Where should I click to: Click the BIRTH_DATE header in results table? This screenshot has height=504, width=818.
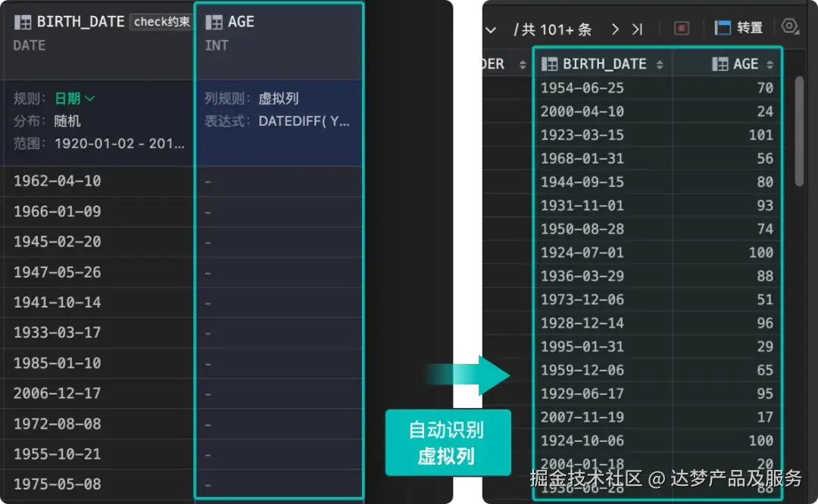tap(604, 64)
